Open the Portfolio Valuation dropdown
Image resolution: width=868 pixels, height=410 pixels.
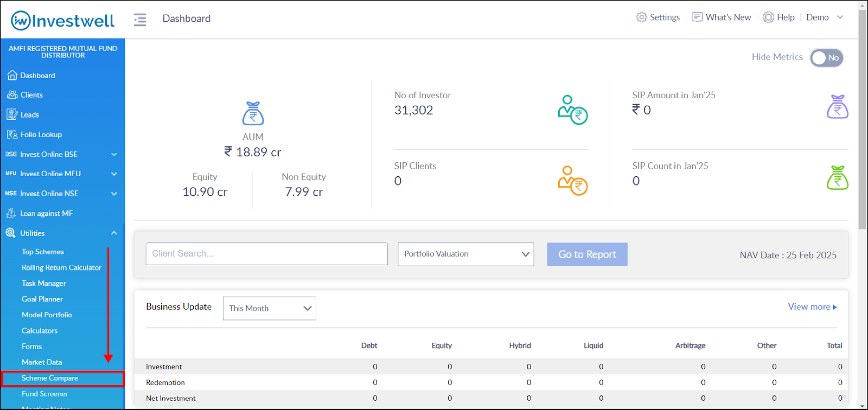click(466, 254)
